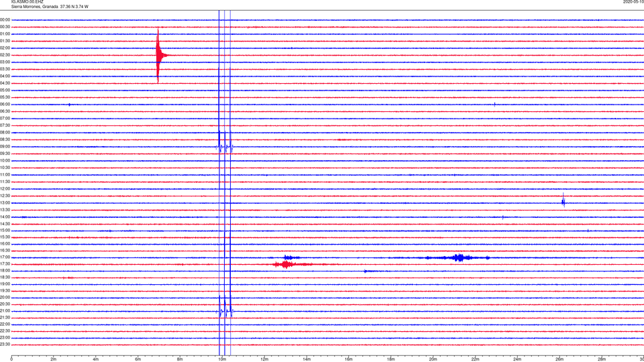Screen dimensions: 644x362
Task: Click the 19:00 time label
Action: pos(5,284)
